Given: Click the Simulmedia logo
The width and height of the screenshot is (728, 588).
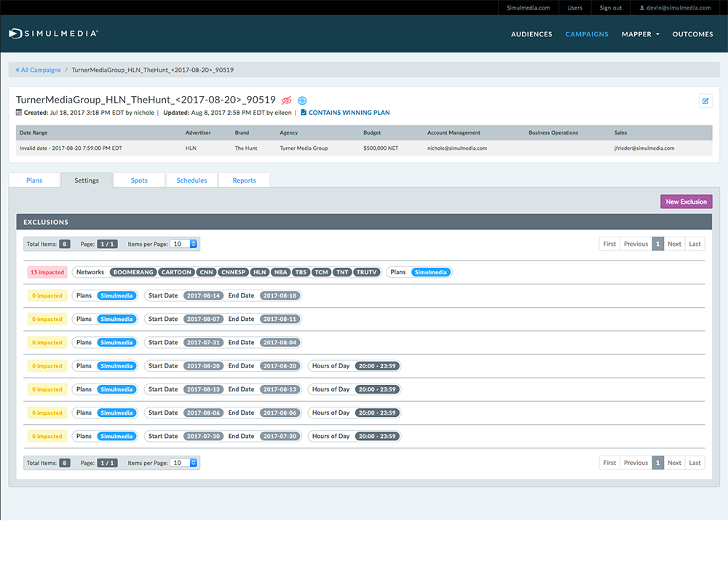Looking at the screenshot, I should click(x=53, y=33).
